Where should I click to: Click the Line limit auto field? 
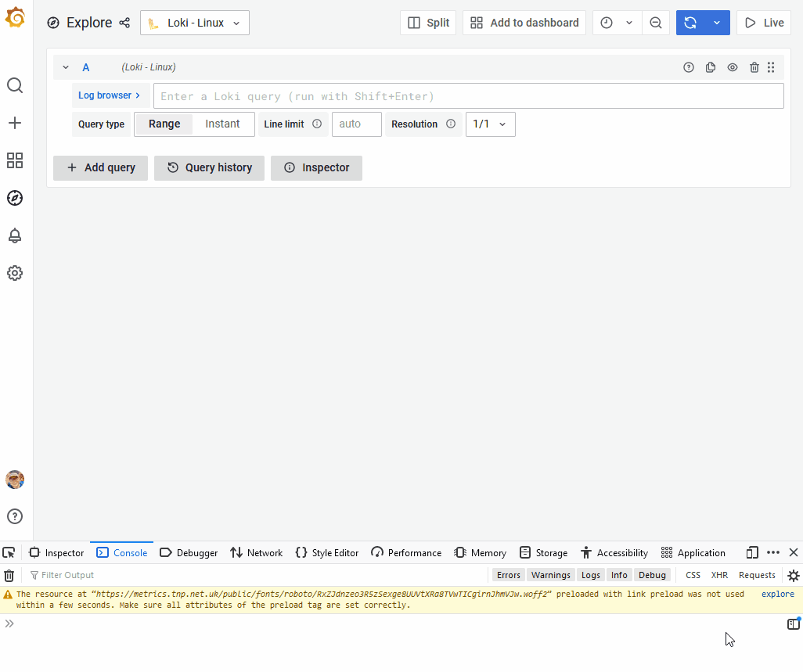click(x=357, y=124)
